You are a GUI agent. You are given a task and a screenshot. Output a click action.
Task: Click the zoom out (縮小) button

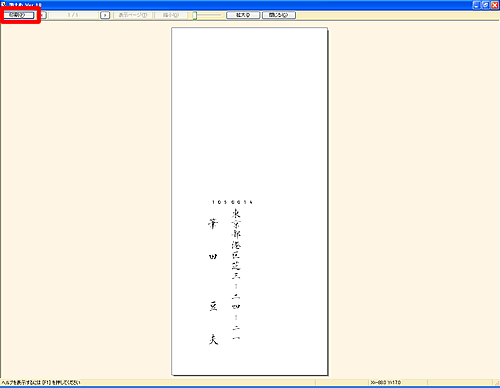tap(171, 15)
